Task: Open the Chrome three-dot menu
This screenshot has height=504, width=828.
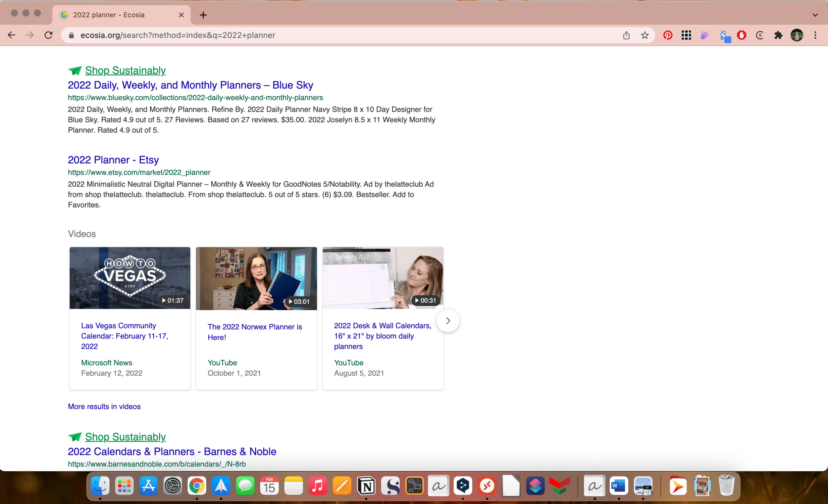Action: tap(815, 35)
